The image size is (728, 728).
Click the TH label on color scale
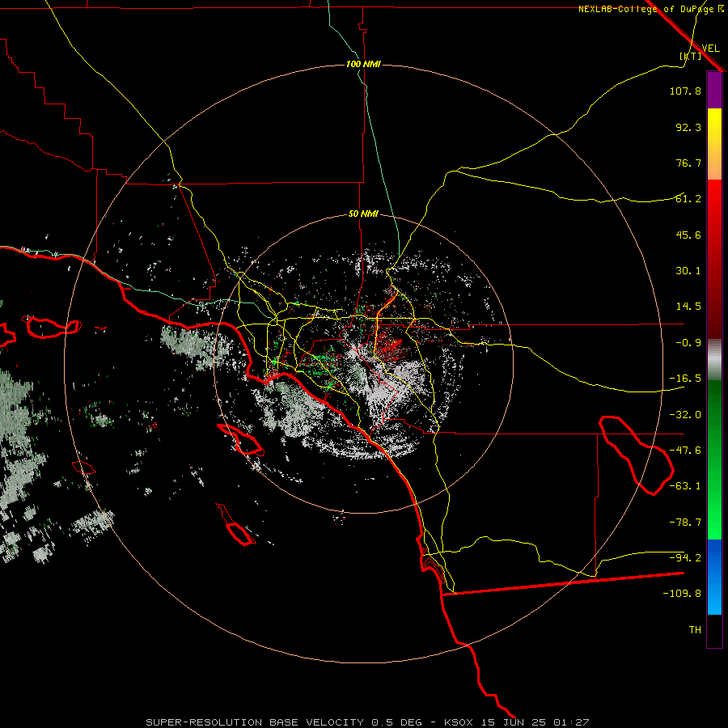[x=695, y=630]
